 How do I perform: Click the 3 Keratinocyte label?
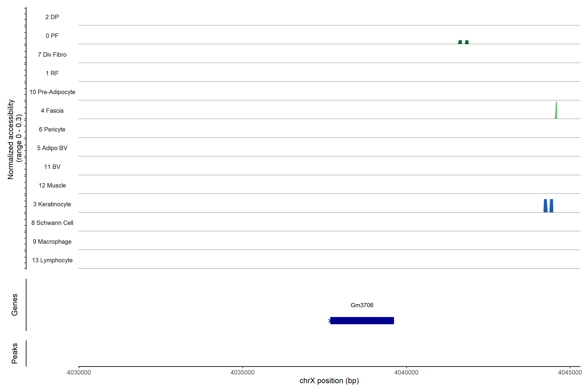[x=52, y=204]
